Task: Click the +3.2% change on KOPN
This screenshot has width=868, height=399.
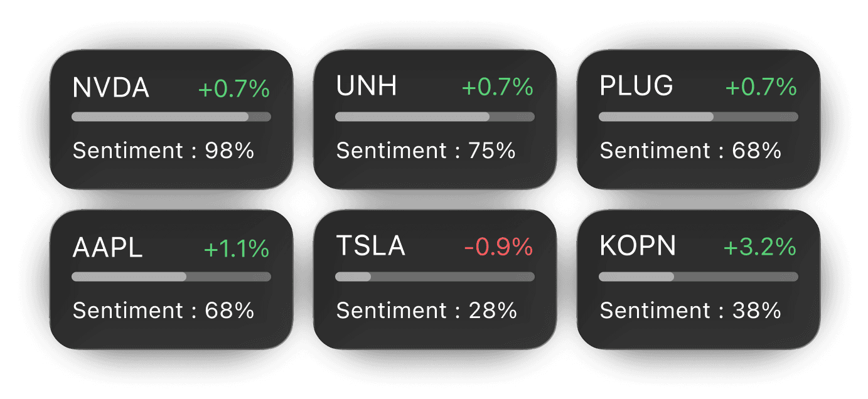Action: coord(760,248)
